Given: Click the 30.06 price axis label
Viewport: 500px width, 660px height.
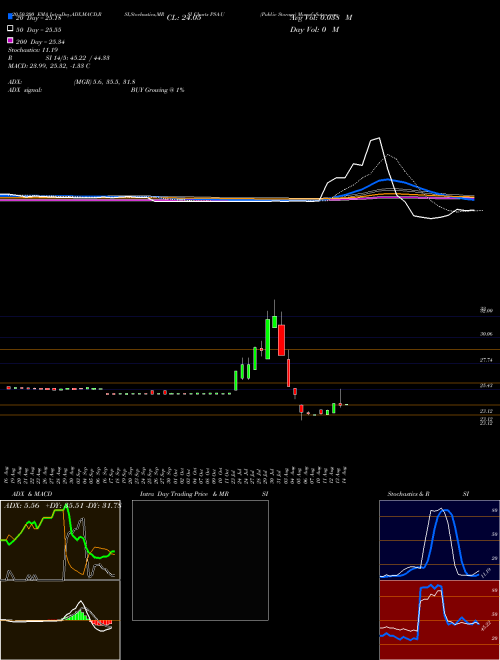Looking at the screenshot, I should click(x=486, y=334).
